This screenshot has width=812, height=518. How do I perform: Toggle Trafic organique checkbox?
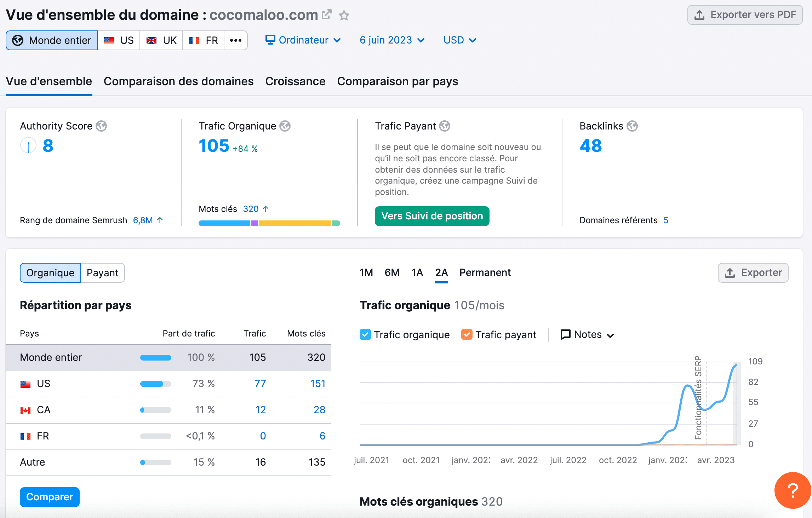pos(365,334)
